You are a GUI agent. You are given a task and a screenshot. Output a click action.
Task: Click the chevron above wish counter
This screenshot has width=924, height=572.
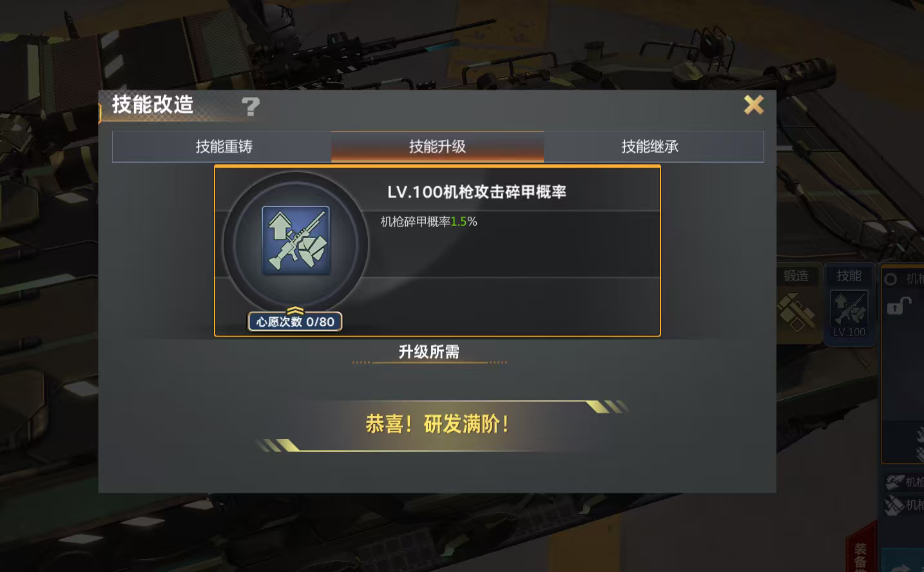coord(295,311)
